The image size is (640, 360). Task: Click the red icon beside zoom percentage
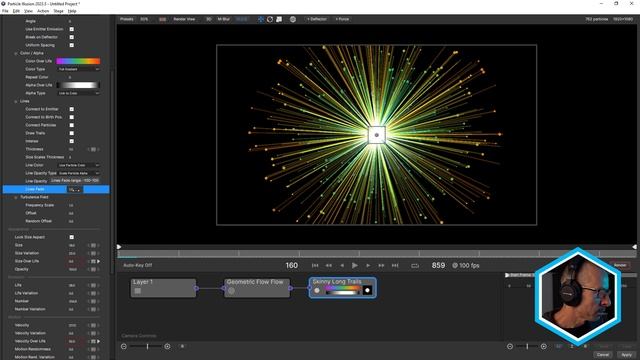(x=162, y=19)
